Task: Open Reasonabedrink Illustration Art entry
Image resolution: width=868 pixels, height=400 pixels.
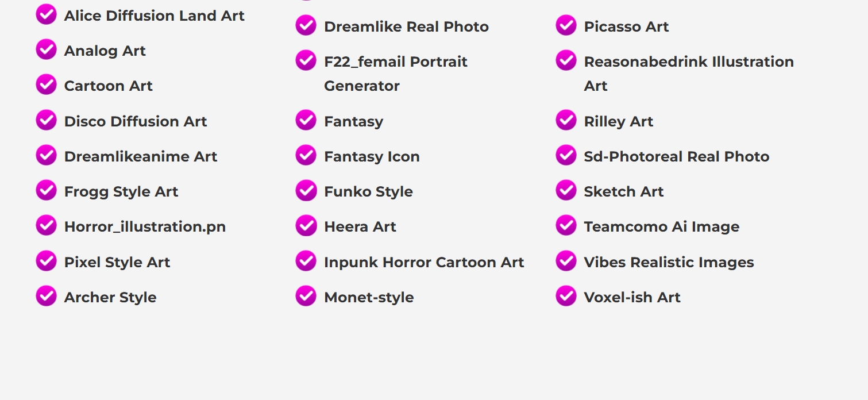Action: coord(689,74)
